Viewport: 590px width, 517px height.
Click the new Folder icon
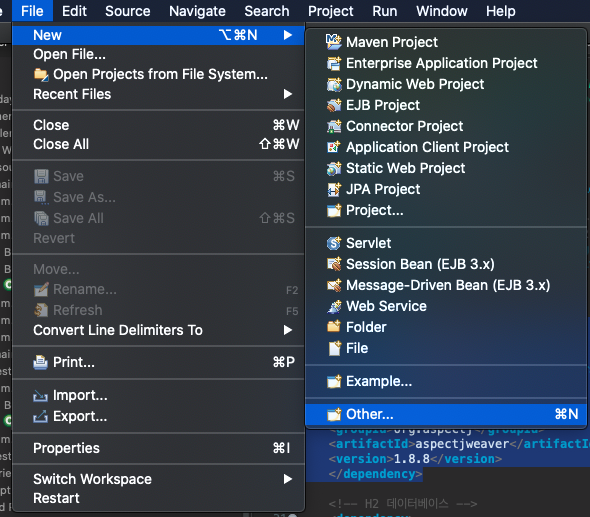[x=334, y=326]
